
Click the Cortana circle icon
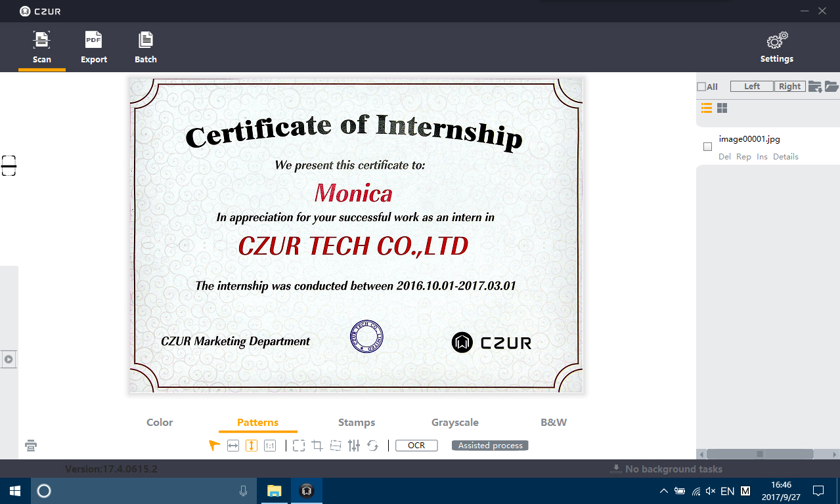tap(44, 491)
